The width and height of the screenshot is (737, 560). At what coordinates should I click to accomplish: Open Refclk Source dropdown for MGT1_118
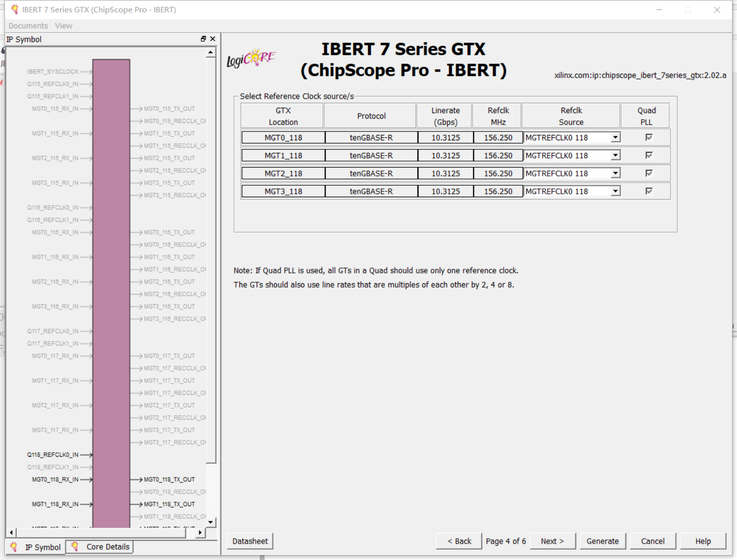click(615, 155)
